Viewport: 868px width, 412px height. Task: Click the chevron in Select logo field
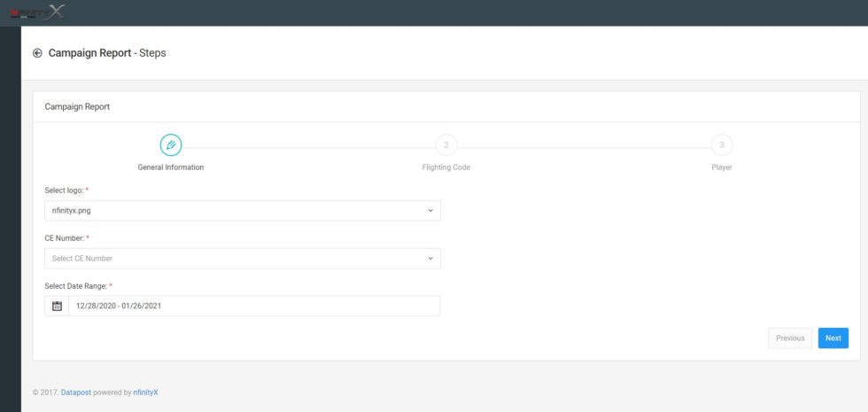click(430, 211)
